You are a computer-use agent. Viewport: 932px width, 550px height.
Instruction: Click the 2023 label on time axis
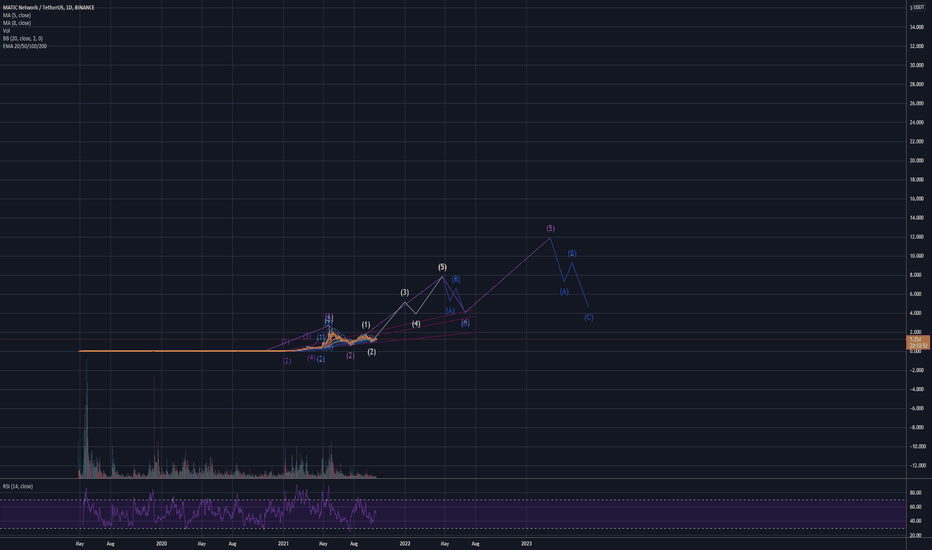(526, 543)
